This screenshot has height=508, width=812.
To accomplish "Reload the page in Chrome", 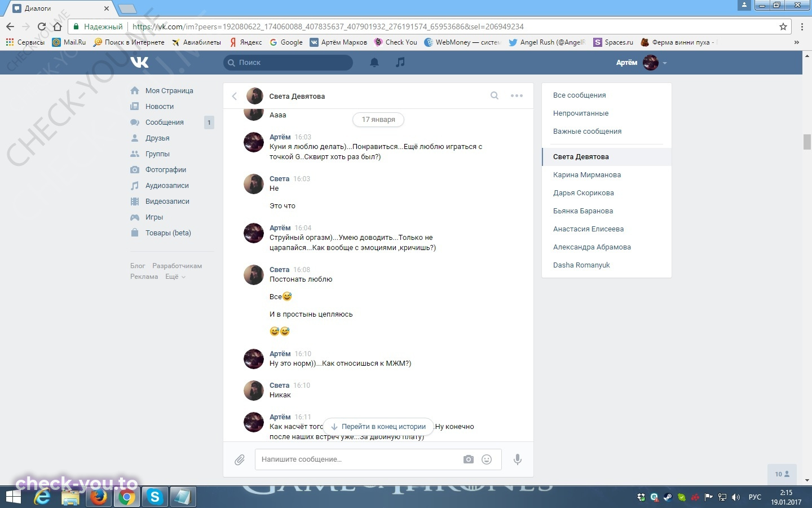I will coord(41,27).
